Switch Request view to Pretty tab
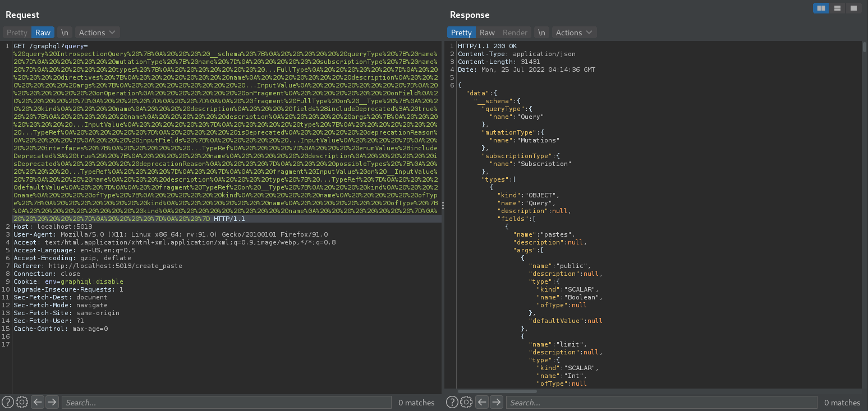868x411 pixels. [17, 33]
